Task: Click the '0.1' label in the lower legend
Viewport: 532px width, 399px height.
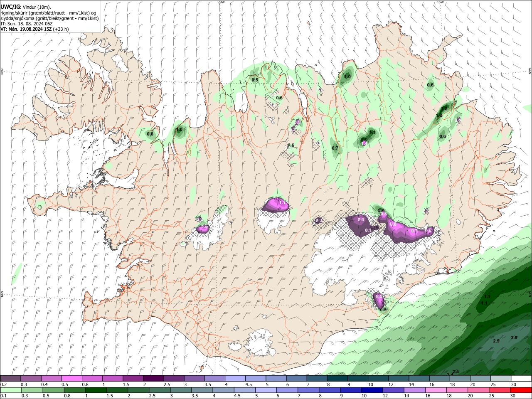Action: [3, 396]
